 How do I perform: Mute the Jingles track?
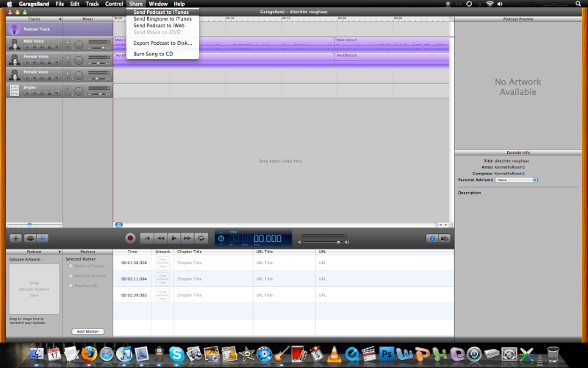pos(35,93)
